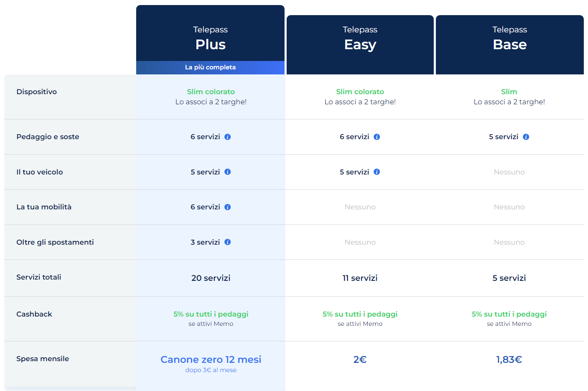
Task: Click "Nessuno" for Easy Oltre gli spostamenti
Action: click(360, 242)
